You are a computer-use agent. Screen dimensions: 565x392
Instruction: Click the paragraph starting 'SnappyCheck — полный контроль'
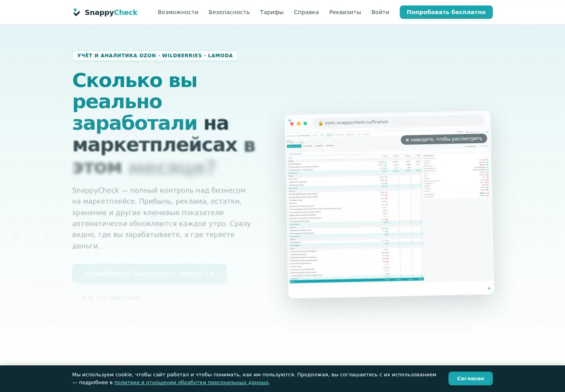(x=161, y=218)
